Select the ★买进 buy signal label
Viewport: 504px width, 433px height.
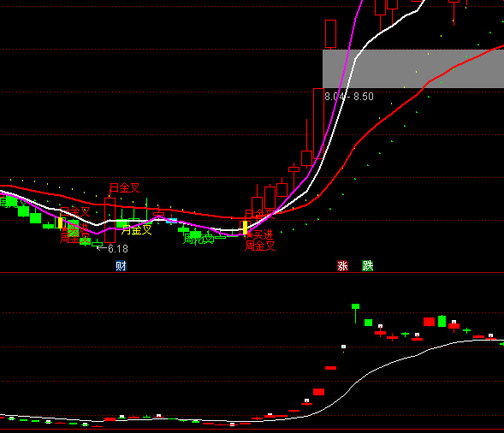[x=260, y=235]
